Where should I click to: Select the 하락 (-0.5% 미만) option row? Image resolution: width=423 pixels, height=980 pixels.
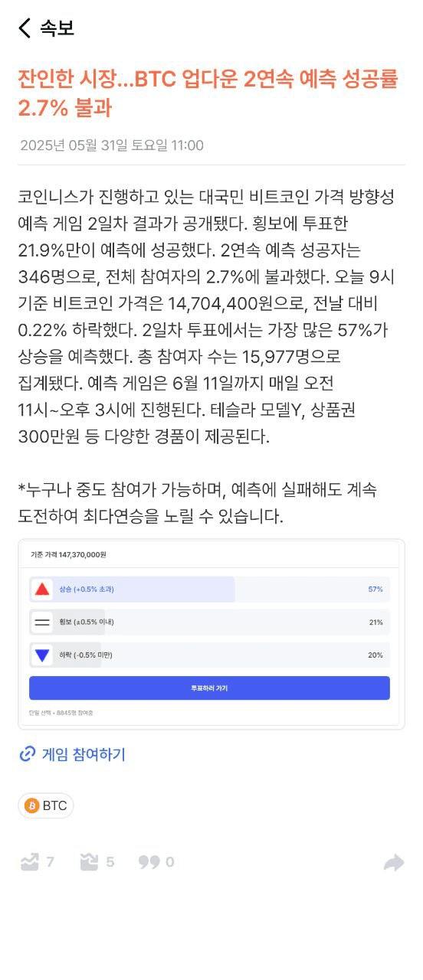209,655
